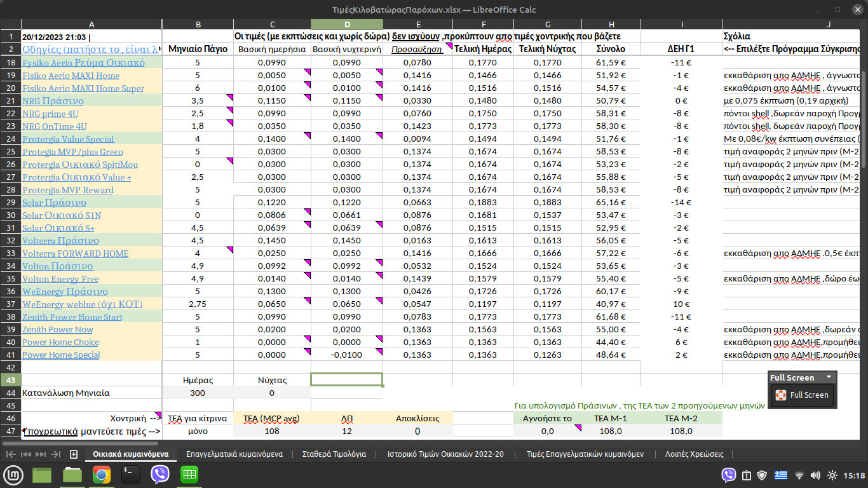The height and width of the screenshot is (488, 868).
Task: Open the NRG prime 4U link
Action: point(50,113)
